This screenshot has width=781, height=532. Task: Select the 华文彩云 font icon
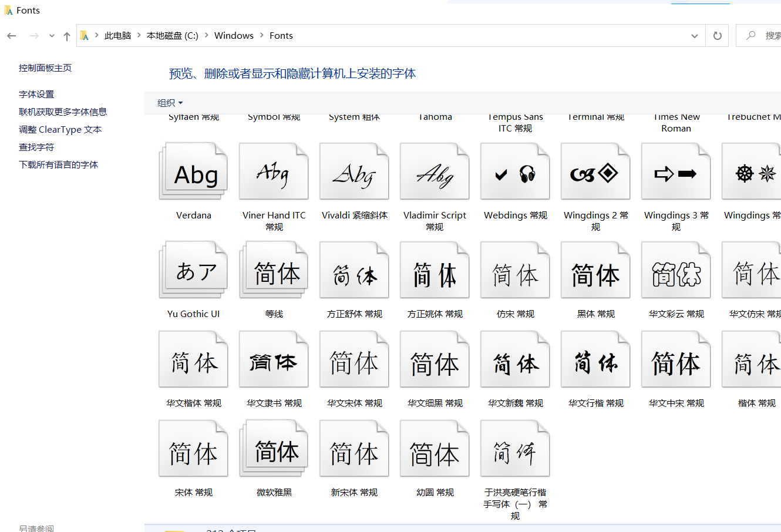tap(676, 270)
